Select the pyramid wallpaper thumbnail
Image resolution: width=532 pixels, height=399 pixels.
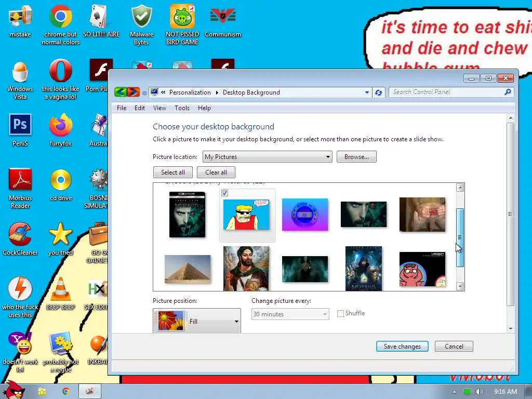tap(187, 269)
